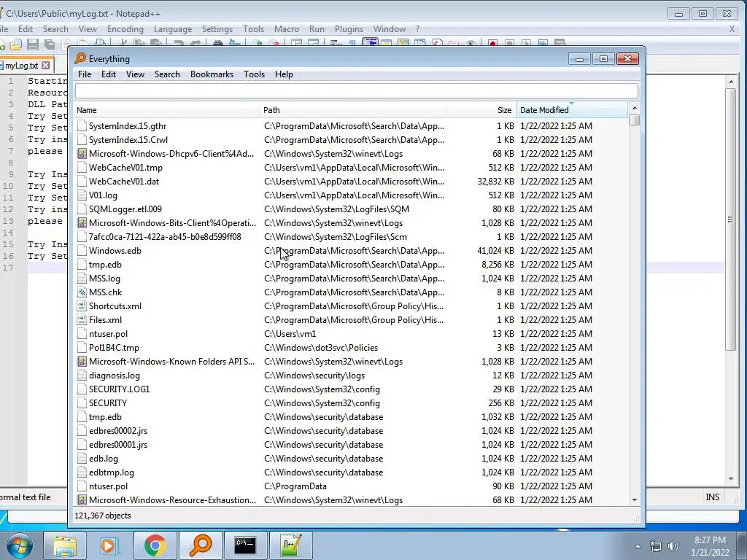The height and width of the screenshot is (560, 747).
Task: Click the Notepad++ vertical scrollbar up arrow
Action: coord(731,82)
